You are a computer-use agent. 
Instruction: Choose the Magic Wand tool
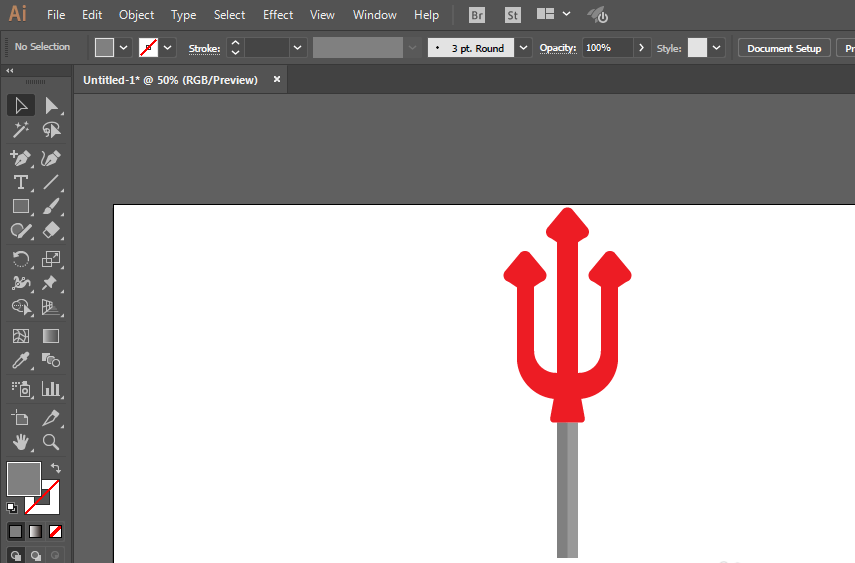point(21,130)
